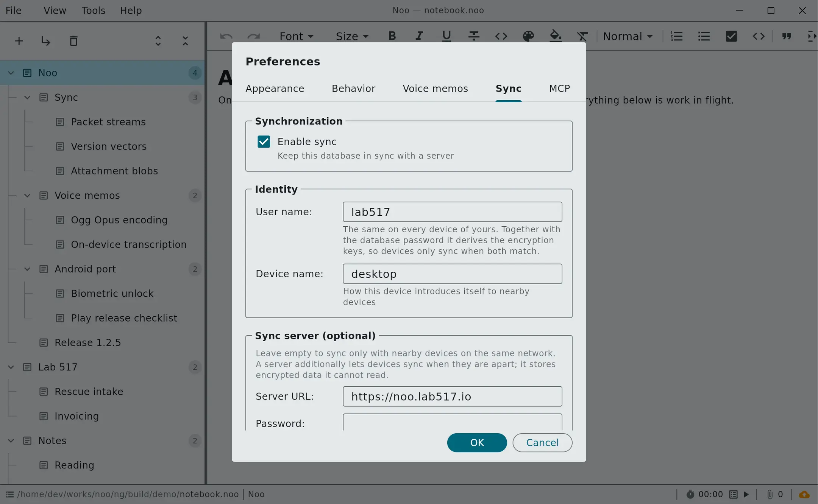Add a new note with plus icon
Screen dimensions: 818x504
(x=19, y=41)
